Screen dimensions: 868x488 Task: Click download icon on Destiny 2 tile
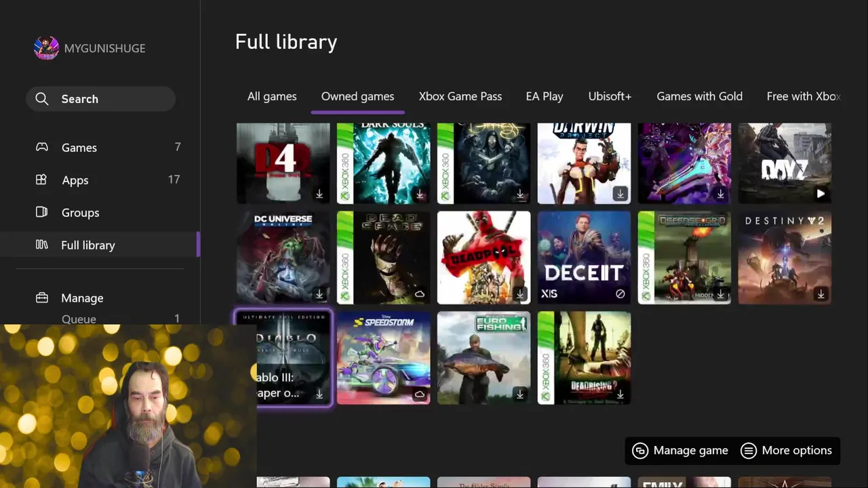point(821,294)
